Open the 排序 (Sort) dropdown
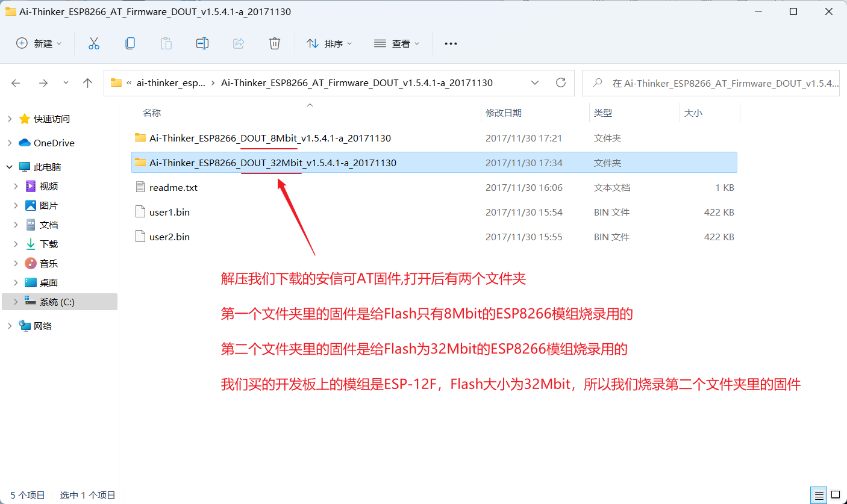 point(329,43)
